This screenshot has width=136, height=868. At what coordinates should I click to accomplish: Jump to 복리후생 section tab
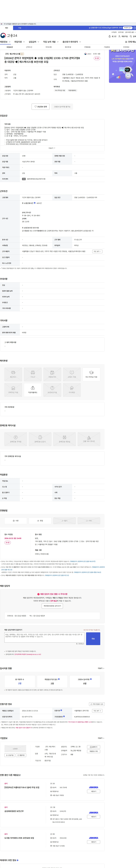68,47
